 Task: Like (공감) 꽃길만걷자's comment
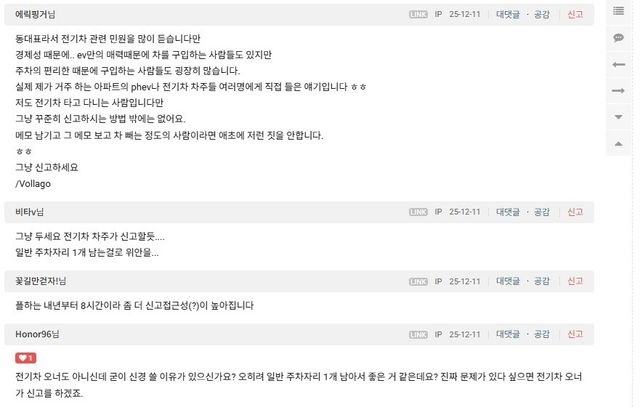[541, 281]
